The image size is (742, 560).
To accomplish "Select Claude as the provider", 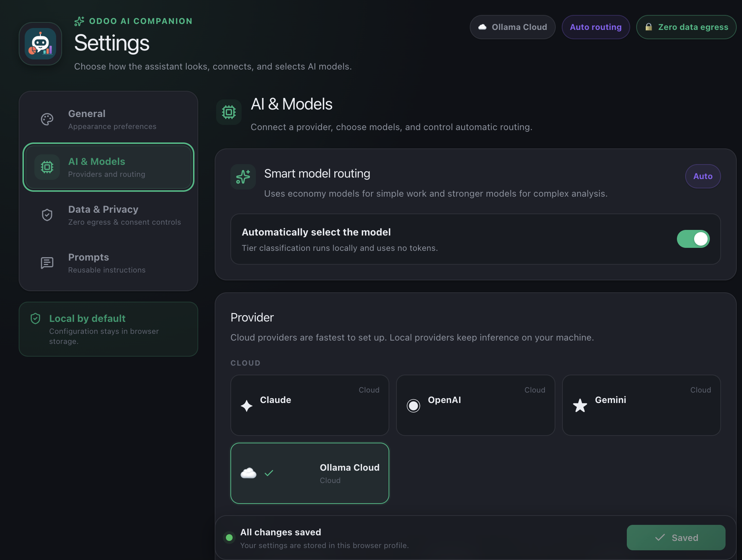I will 310,405.
